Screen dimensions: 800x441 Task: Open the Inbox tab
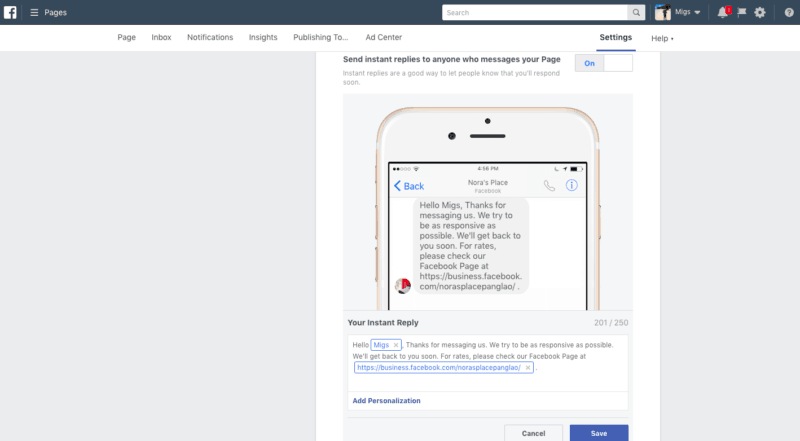coord(161,37)
